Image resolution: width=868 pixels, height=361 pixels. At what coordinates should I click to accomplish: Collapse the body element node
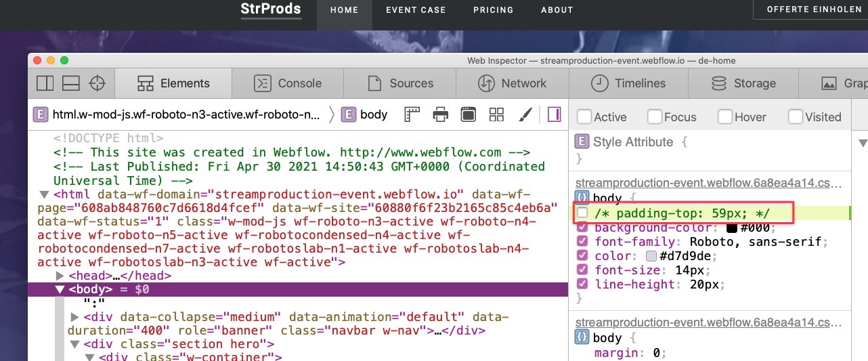(x=60, y=290)
